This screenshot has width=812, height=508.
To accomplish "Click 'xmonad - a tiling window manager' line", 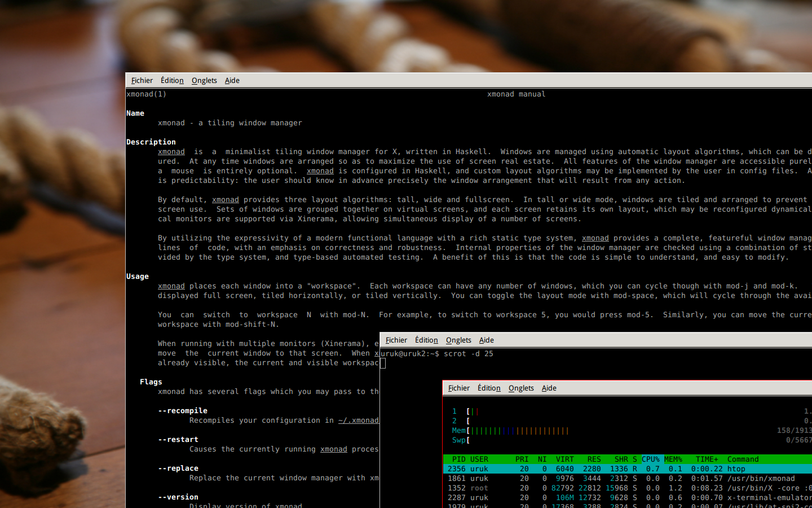I will click(230, 123).
